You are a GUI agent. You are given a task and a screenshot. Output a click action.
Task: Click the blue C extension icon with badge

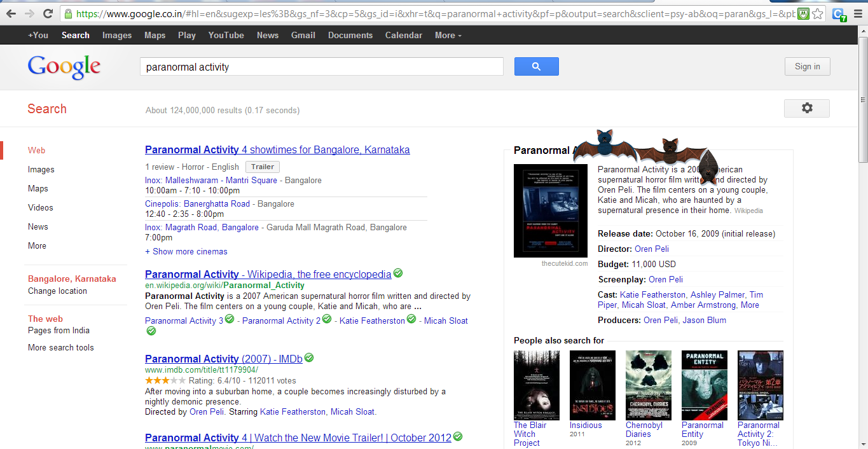click(x=839, y=13)
